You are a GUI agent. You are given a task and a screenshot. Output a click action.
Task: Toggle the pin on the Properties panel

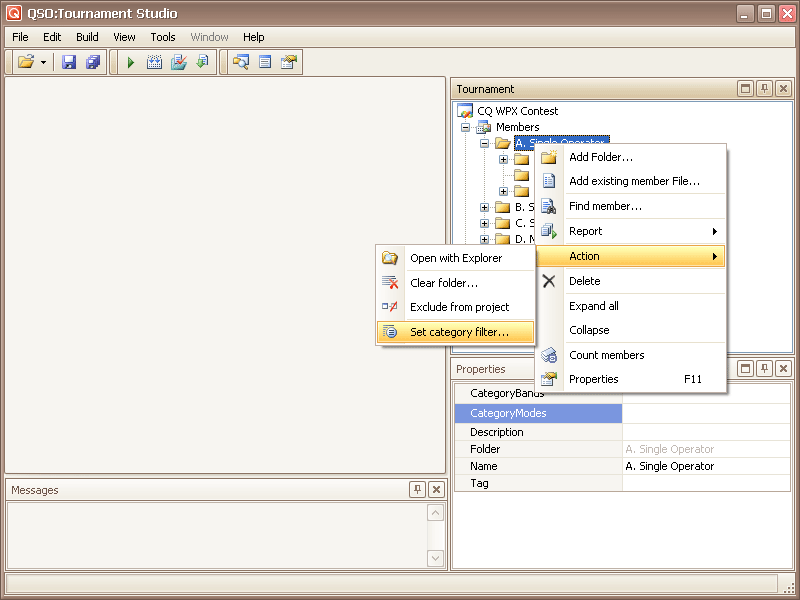point(764,369)
